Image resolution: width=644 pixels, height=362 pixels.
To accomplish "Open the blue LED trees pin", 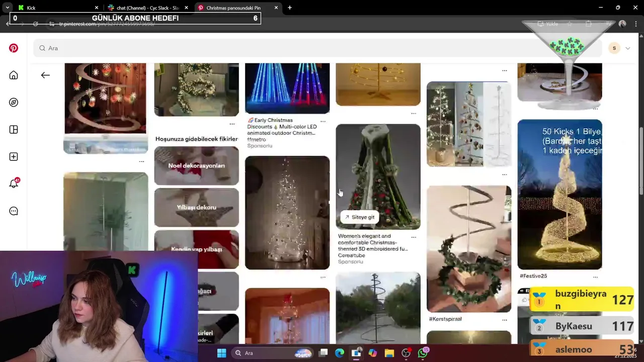I will click(x=287, y=88).
